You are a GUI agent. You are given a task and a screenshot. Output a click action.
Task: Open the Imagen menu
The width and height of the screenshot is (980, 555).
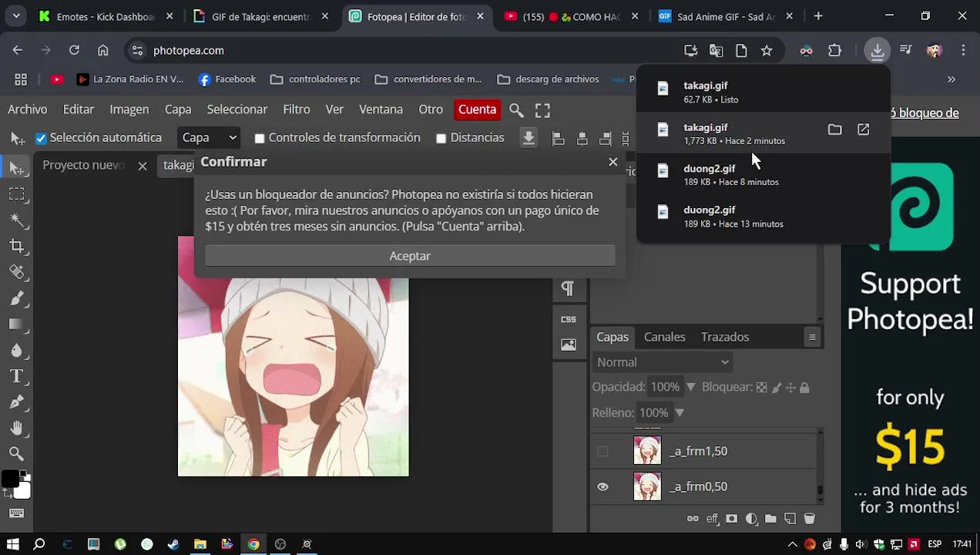point(129,110)
